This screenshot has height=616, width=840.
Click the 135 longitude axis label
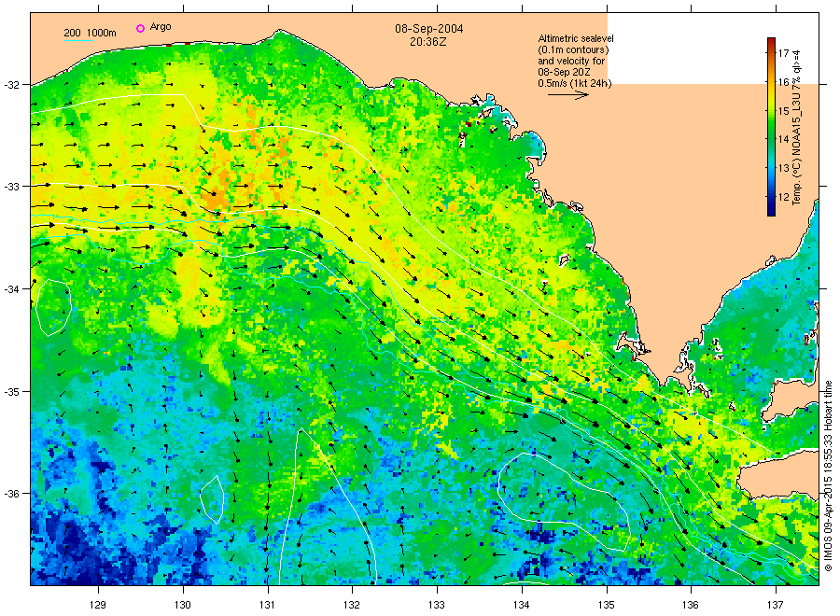pyautogui.click(x=607, y=605)
